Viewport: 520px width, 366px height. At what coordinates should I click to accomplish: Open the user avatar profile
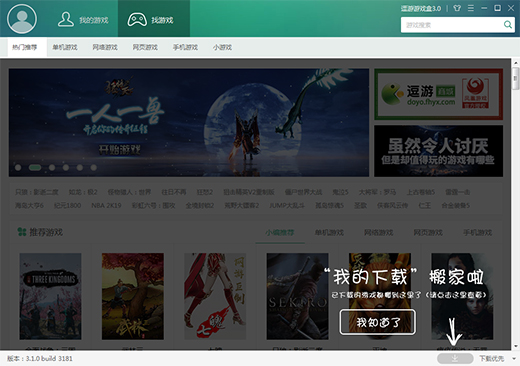click(22, 19)
